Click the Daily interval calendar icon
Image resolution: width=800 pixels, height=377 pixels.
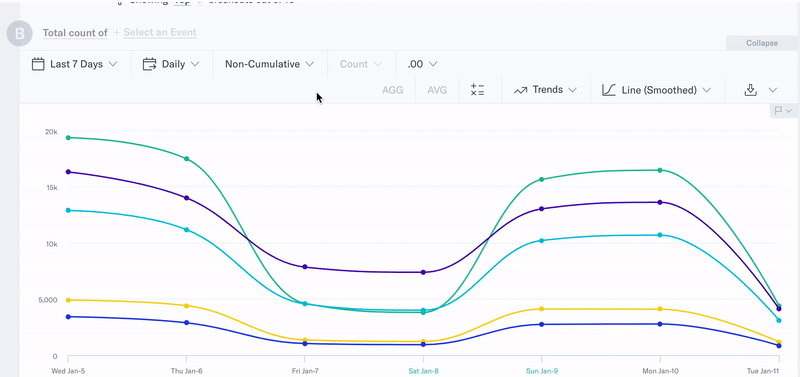pos(149,64)
